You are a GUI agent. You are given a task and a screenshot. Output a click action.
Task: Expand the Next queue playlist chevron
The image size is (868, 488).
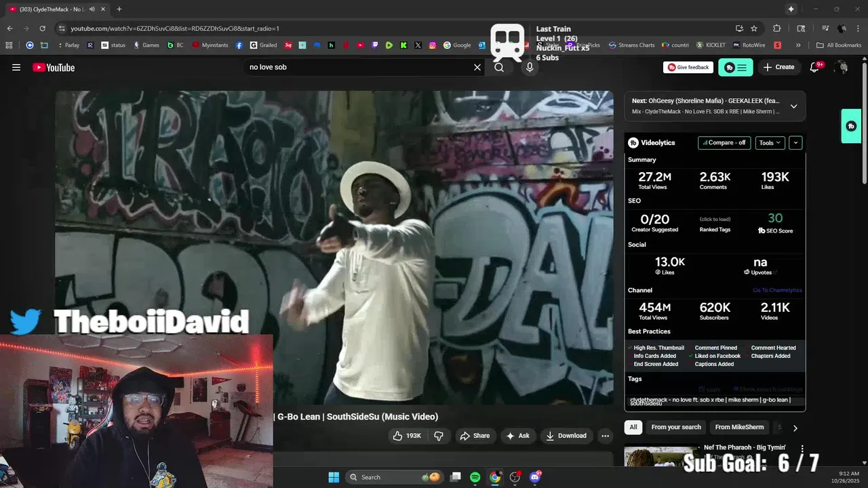click(793, 106)
